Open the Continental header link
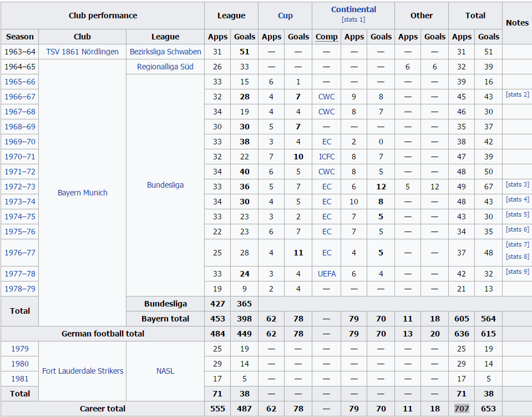Image resolution: width=532 pixels, height=417 pixels. tap(353, 9)
